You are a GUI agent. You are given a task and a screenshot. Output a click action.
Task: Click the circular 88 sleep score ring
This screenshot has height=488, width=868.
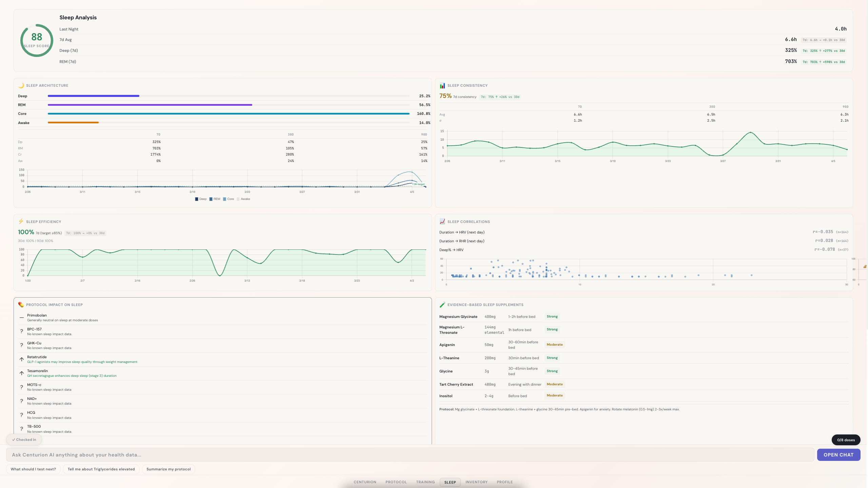pos(37,40)
